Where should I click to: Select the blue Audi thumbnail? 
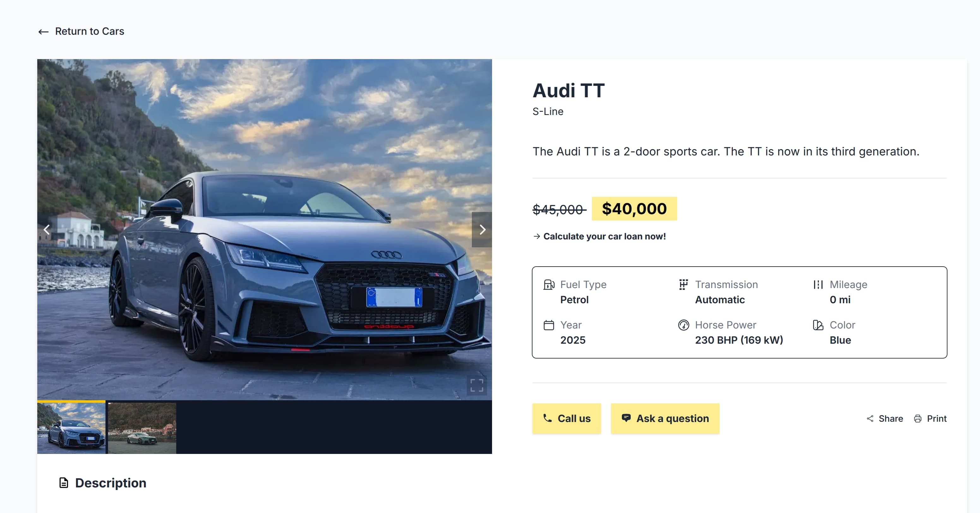(71, 427)
